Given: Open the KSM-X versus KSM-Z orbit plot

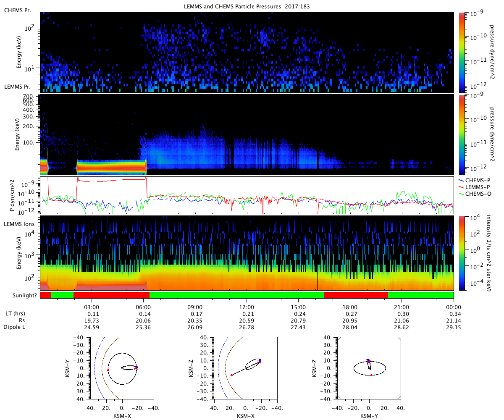Looking at the screenshot, I should [x=246, y=367].
